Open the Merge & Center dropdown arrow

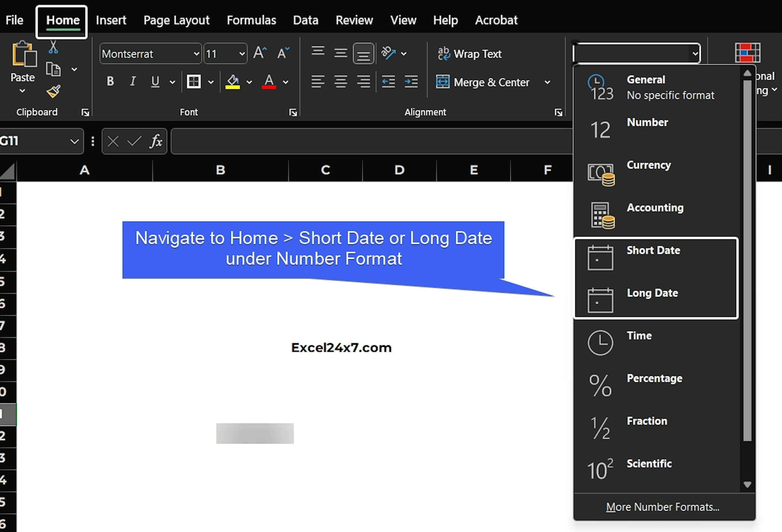[547, 82]
